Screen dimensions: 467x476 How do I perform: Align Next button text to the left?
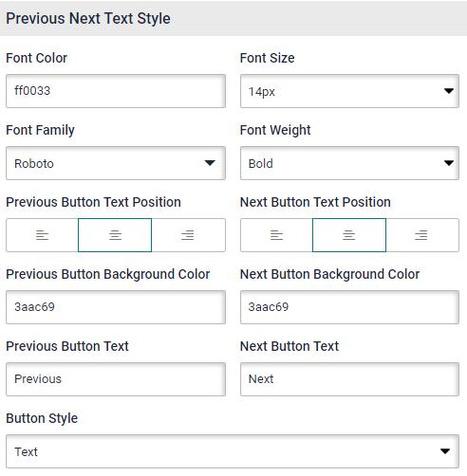click(x=276, y=235)
